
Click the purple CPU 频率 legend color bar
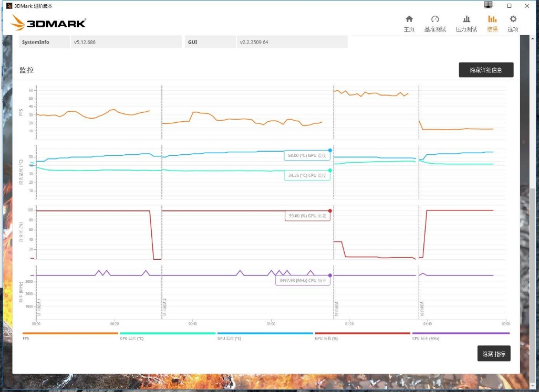[460, 333]
